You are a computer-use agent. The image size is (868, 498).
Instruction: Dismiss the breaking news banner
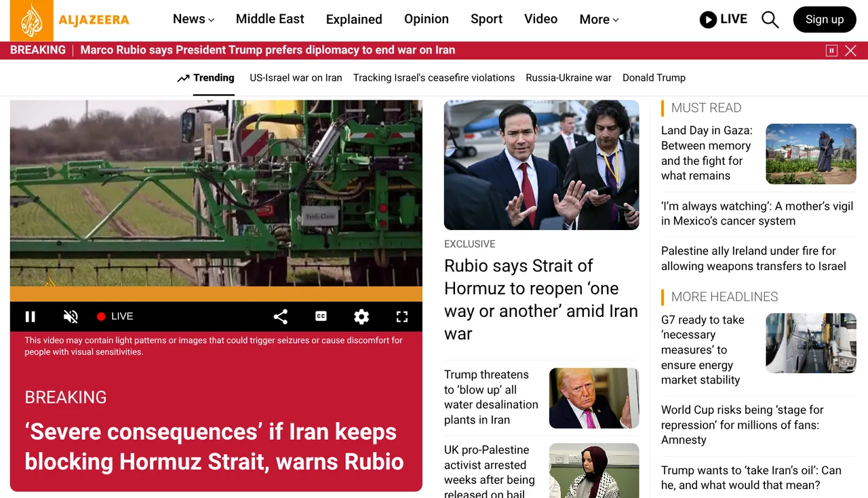[x=851, y=50]
